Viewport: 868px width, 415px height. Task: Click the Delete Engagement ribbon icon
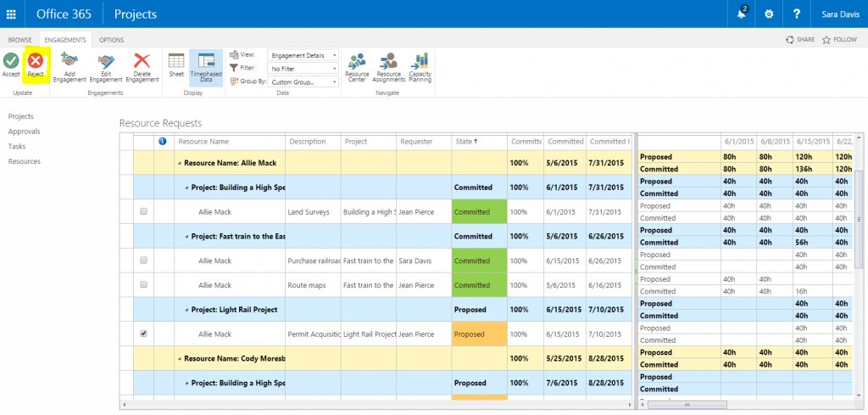[x=142, y=61]
